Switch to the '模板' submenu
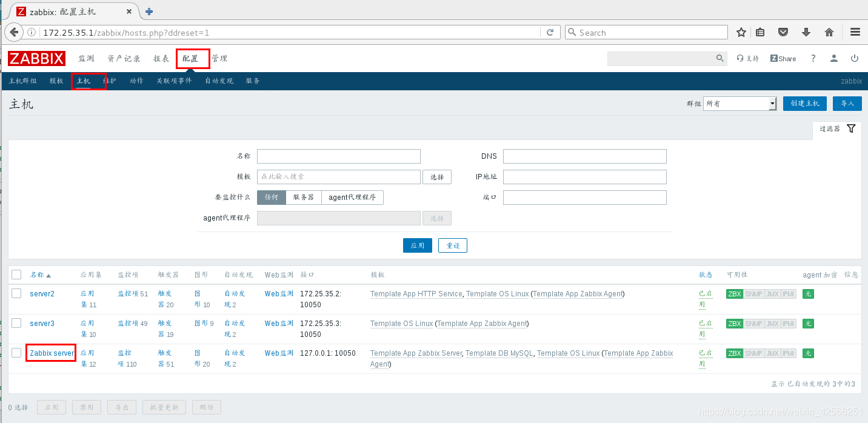 pyautogui.click(x=56, y=81)
